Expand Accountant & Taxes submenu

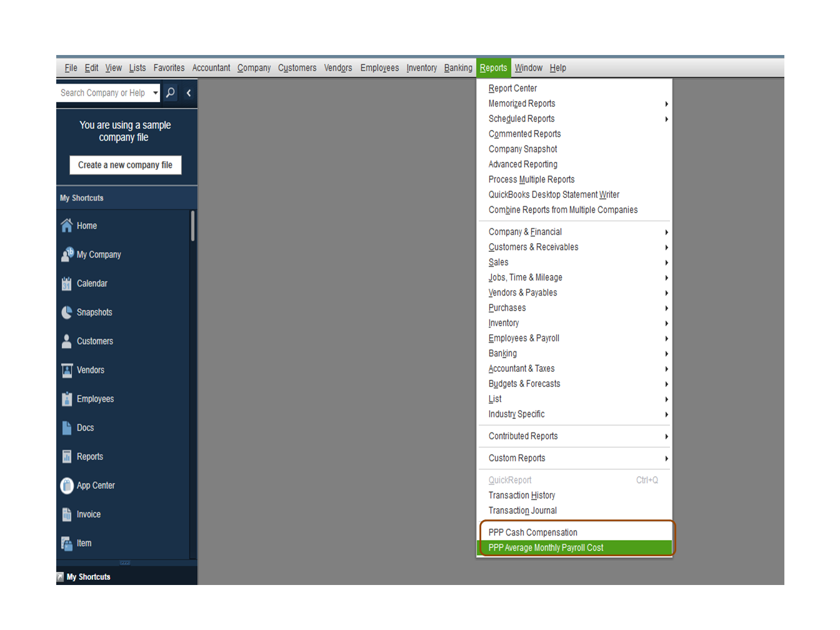tap(666, 369)
